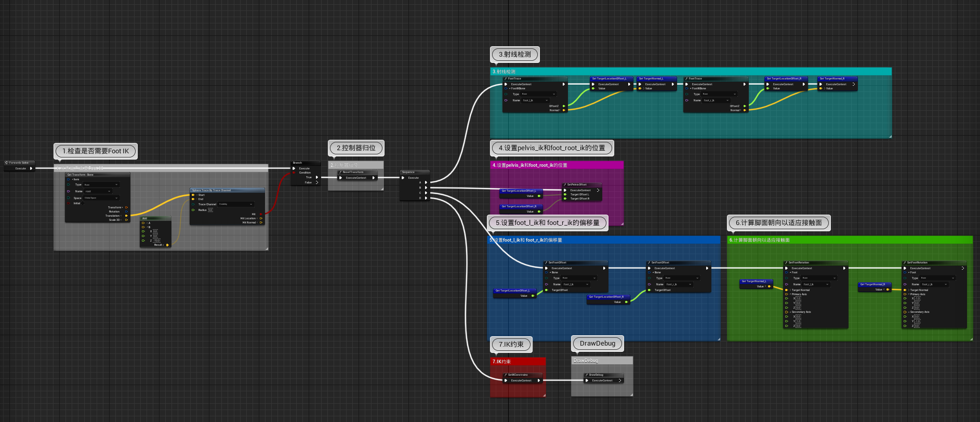980x422 pixels.
Task: Expand Secondary Axis in right SetFootRotation
Action: coord(909,312)
